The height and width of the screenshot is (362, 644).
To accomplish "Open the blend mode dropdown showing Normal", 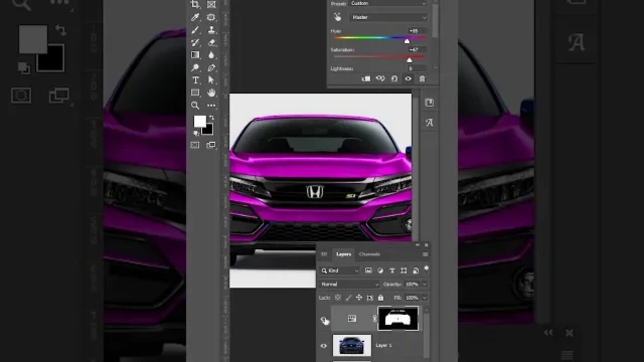I will (x=349, y=284).
